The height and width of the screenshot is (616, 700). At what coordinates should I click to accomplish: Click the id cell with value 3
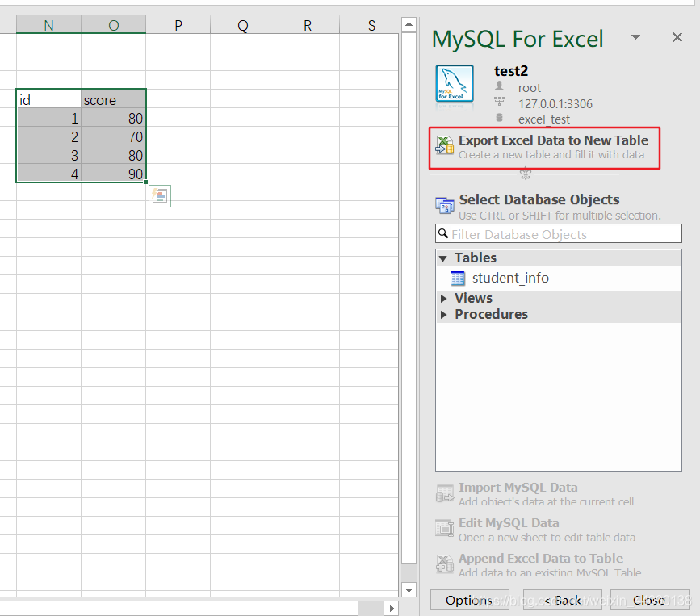click(48, 155)
